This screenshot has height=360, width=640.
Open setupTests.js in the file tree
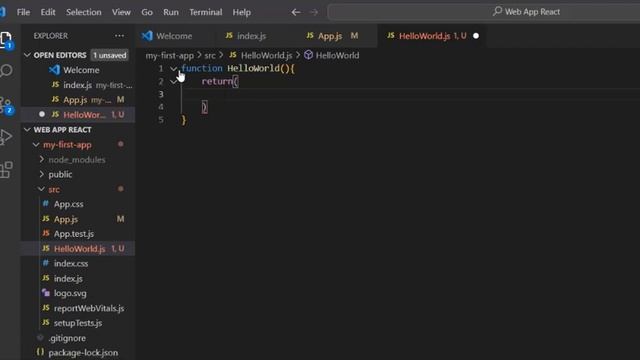pos(78,323)
